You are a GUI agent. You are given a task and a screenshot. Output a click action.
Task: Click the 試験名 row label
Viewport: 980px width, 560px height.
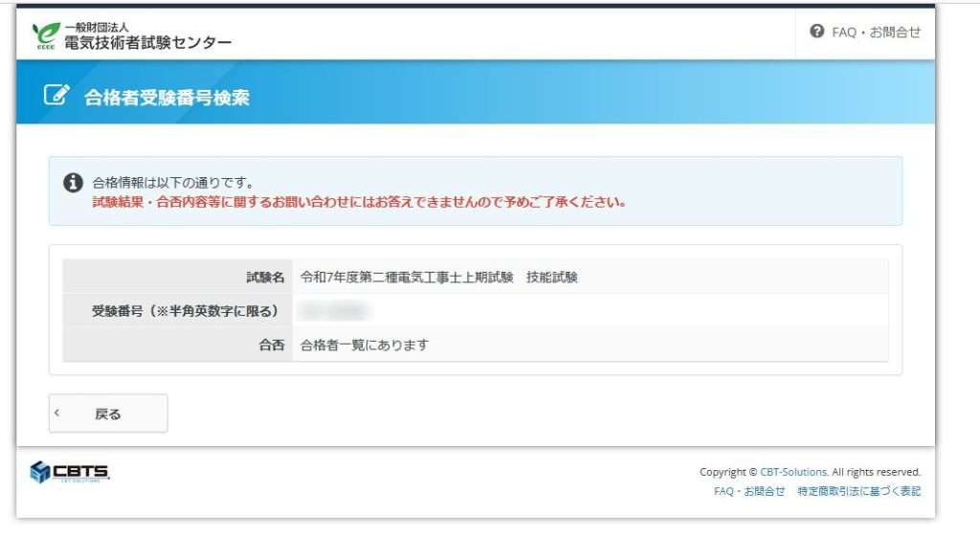coord(265,278)
